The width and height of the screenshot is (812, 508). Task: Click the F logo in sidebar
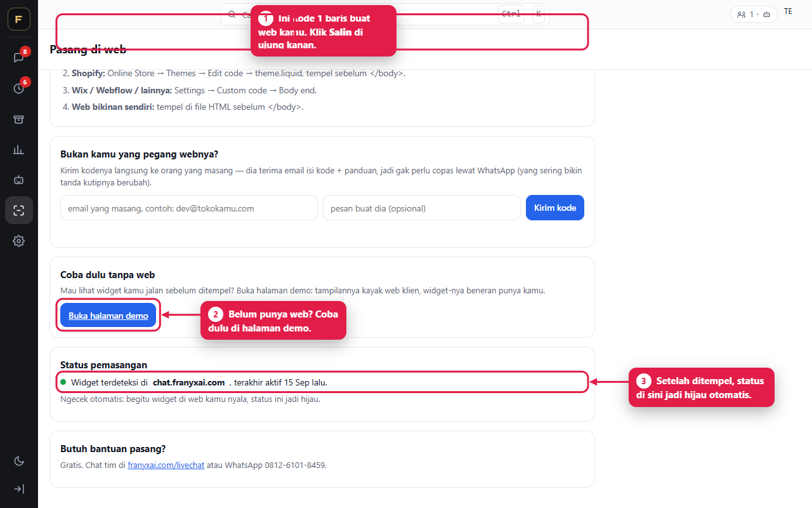[19, 19]
